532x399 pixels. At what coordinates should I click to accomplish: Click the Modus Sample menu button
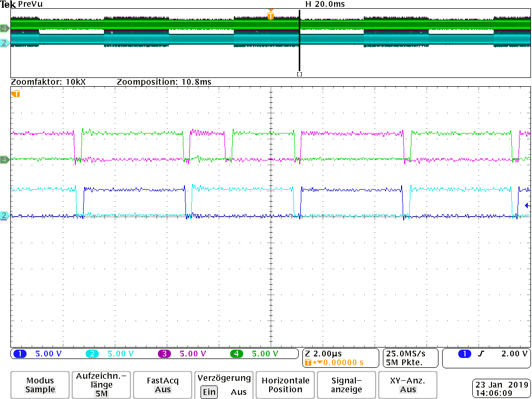pos(40,385)
